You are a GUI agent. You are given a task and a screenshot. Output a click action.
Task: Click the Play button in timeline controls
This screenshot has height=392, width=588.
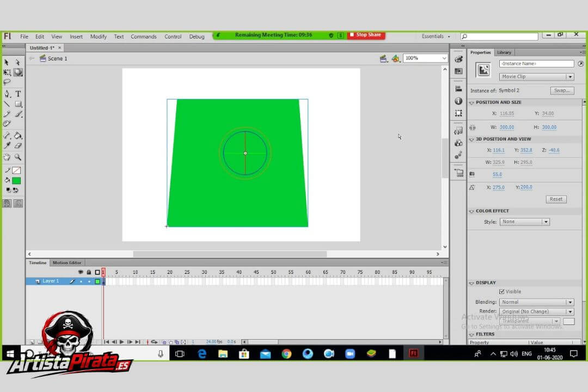click(x=121, y=342)
